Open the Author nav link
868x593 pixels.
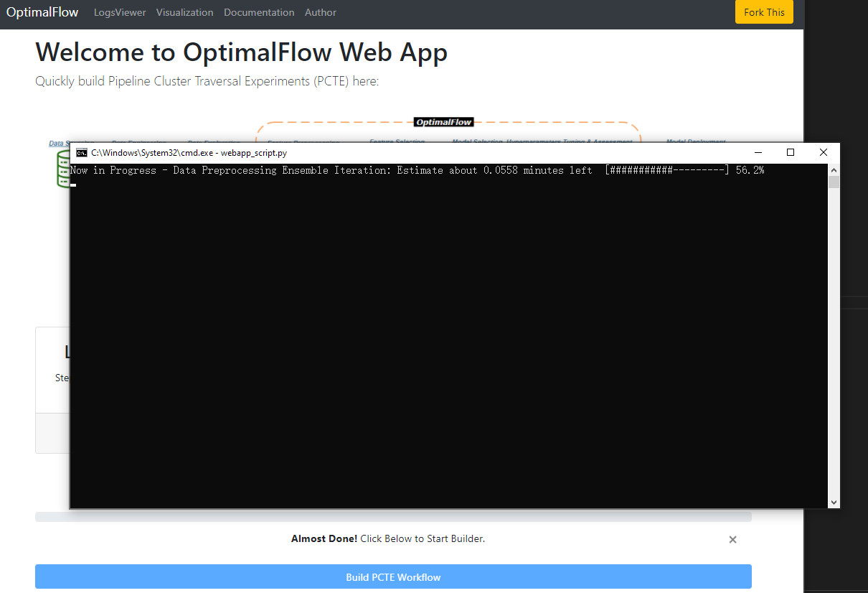[x=321, y=12]
